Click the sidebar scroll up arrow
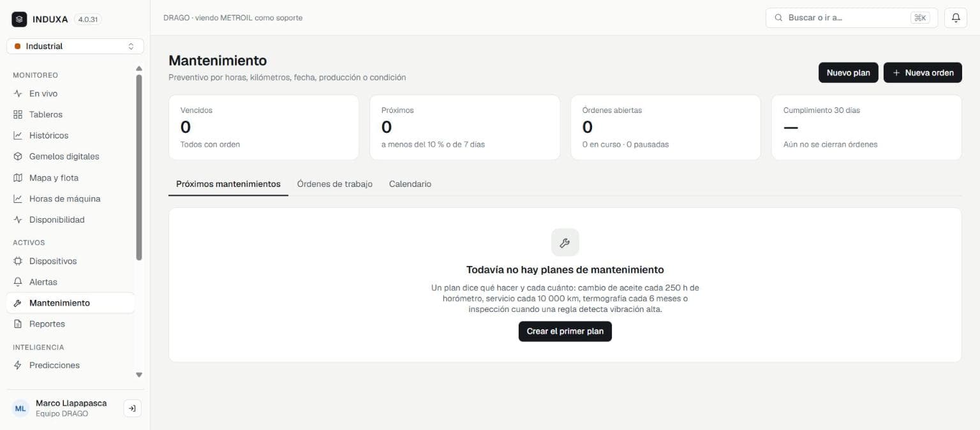The height and width of the screenshot is (430, 980). pyautogui.click(x=139, y=68)
